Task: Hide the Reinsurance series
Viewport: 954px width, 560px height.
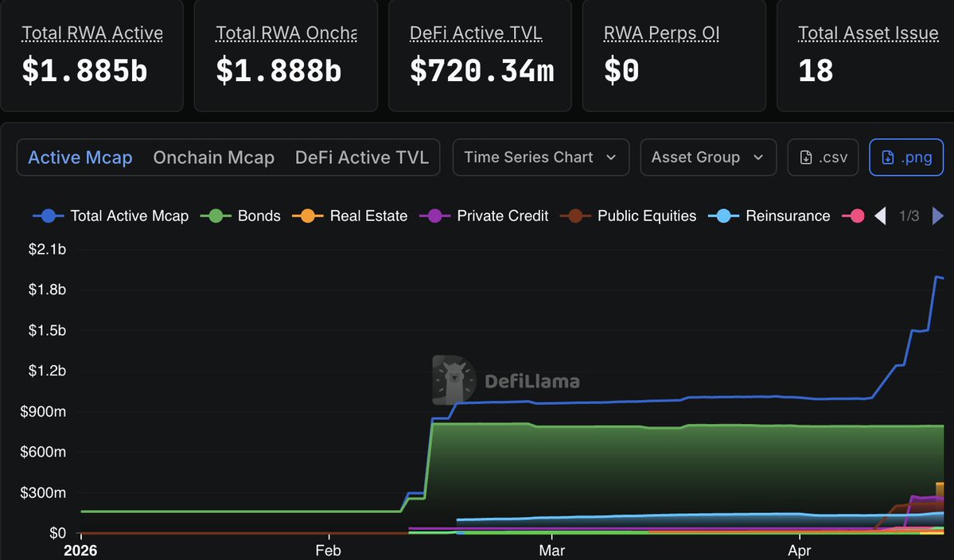Action: tap(769, 216)
